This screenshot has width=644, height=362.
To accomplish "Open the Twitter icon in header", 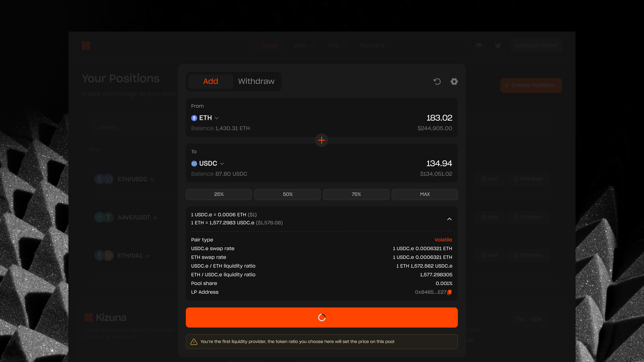I will 498,45.
